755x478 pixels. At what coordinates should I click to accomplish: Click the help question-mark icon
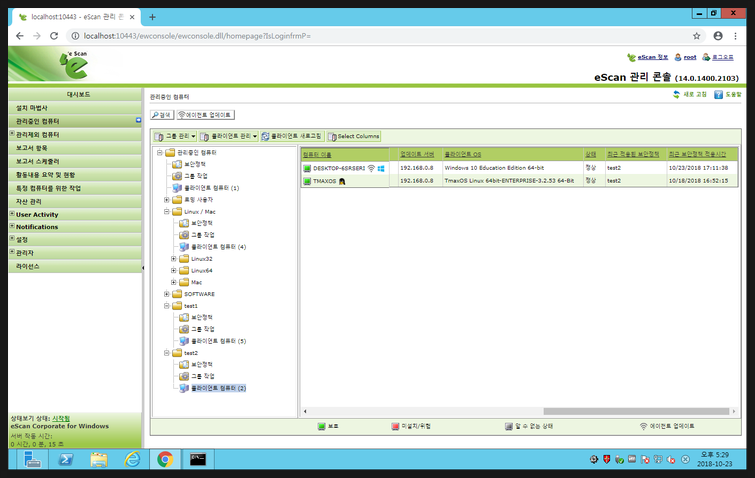click(x=718, y=95)
